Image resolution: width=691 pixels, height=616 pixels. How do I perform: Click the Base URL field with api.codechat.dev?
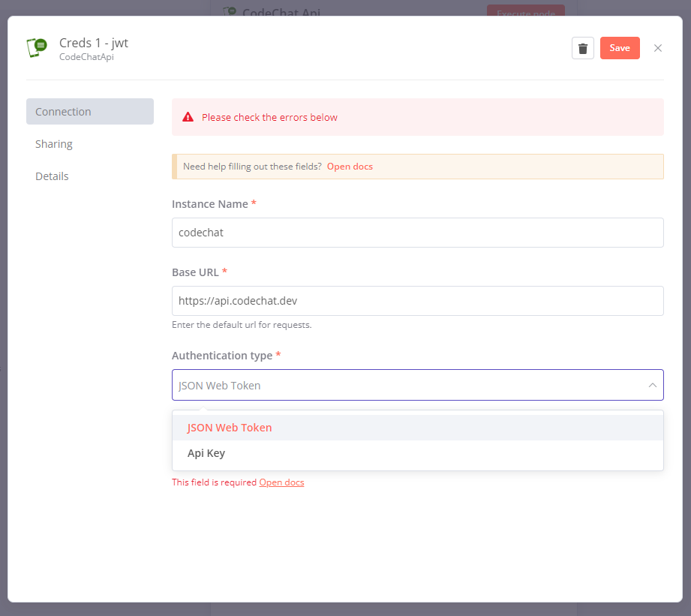417,301
